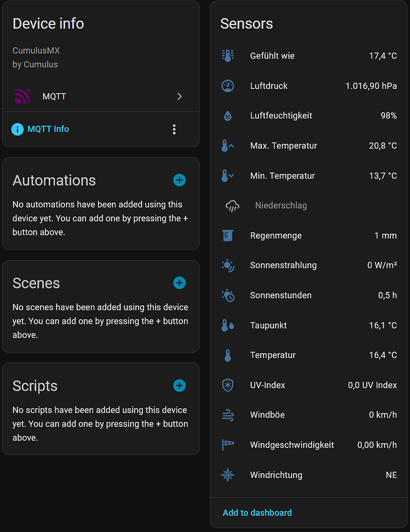410x532 pixels.
Task: Click the 20,8 °C max temperature value
Action: [383, 145]
